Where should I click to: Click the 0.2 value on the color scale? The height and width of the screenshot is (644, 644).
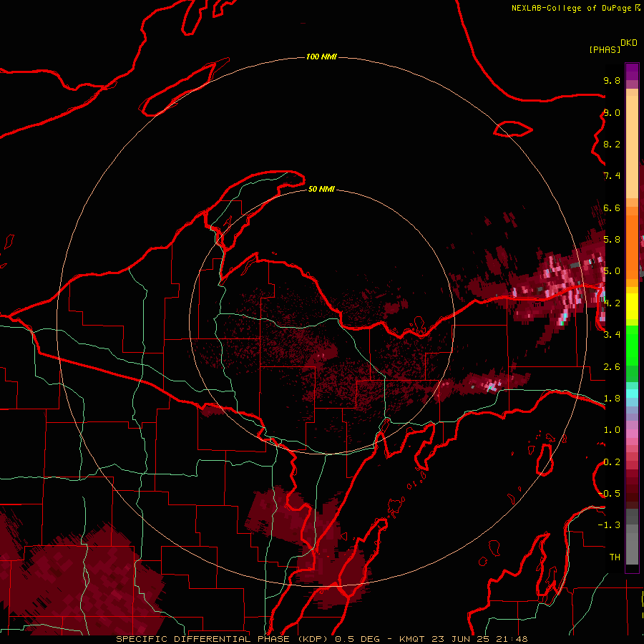pyautogui.click(x=612, y=462)
